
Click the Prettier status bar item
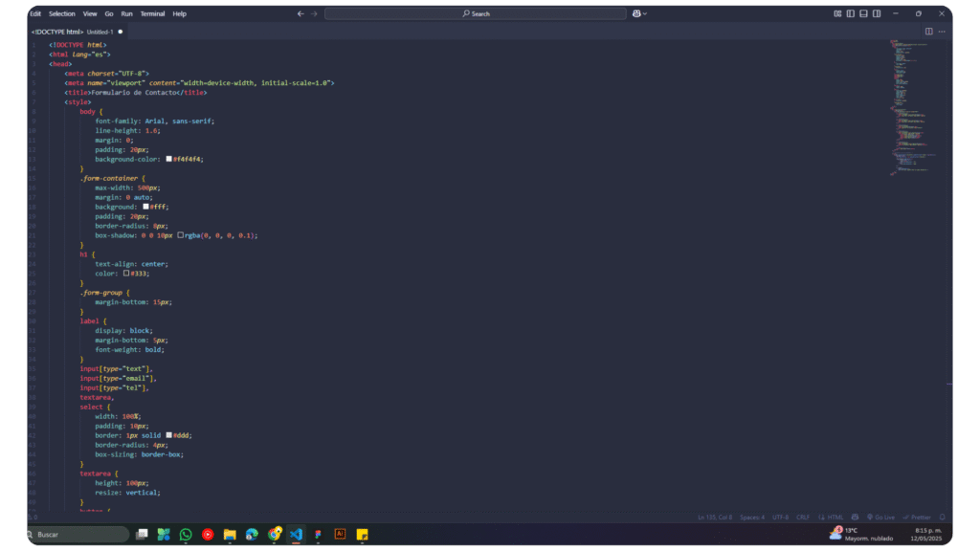click(x=918, y=518)
